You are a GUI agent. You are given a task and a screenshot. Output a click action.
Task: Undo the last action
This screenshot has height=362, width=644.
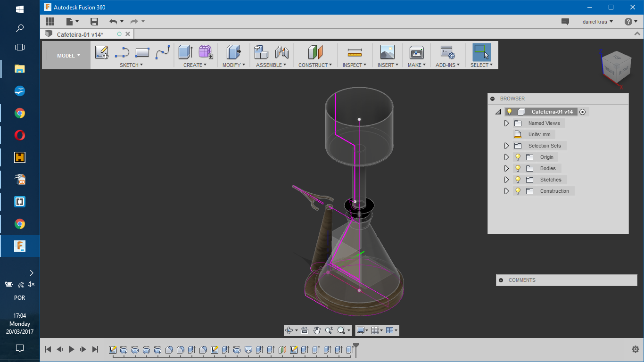click(113, 21)
